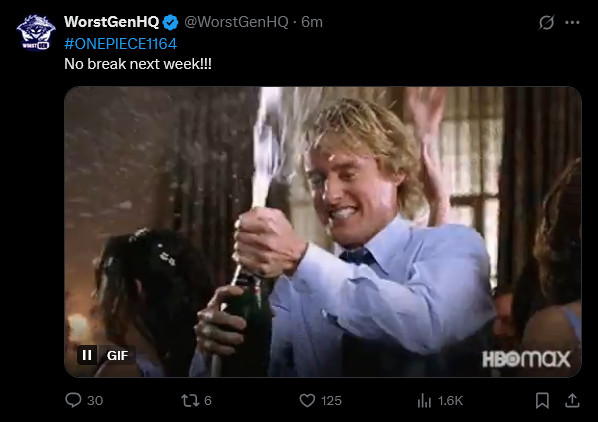598x422 pixels.
Task: Open the repost arrows menu
Action: click(190, 401)
